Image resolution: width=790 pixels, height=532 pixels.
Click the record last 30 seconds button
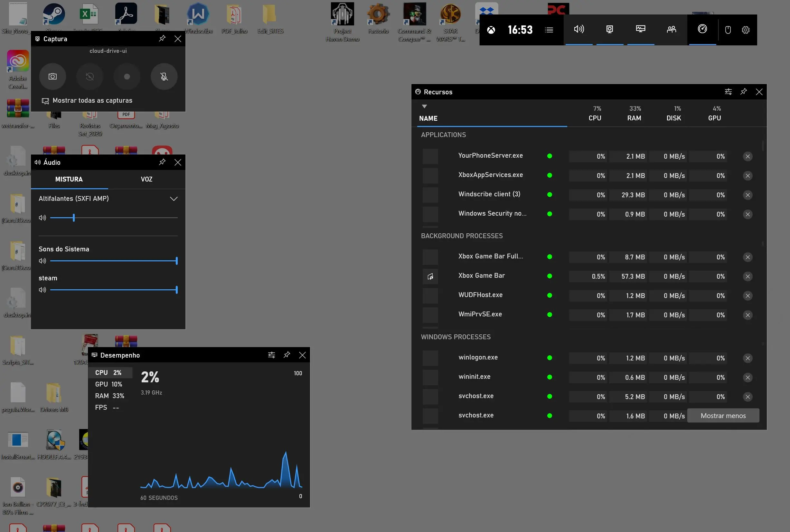(89, 76)
